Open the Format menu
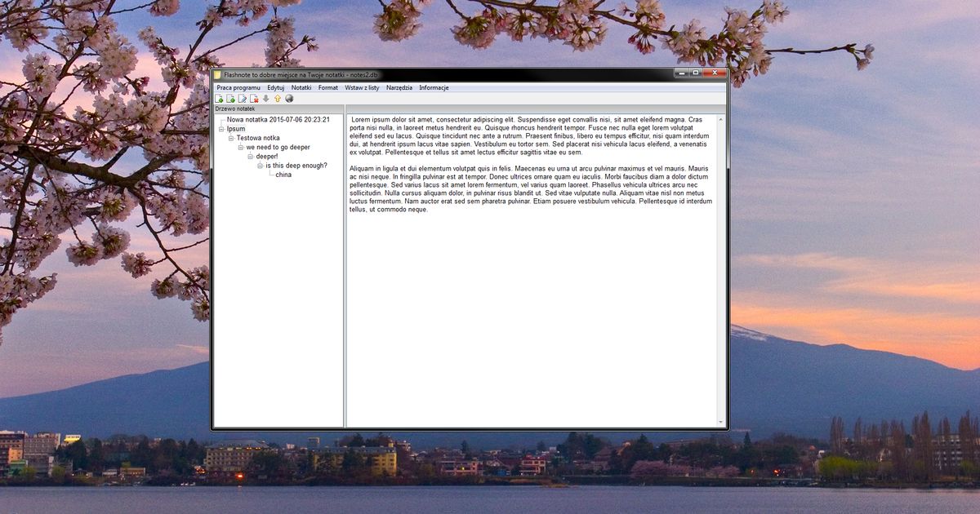 tap(327, 87)
